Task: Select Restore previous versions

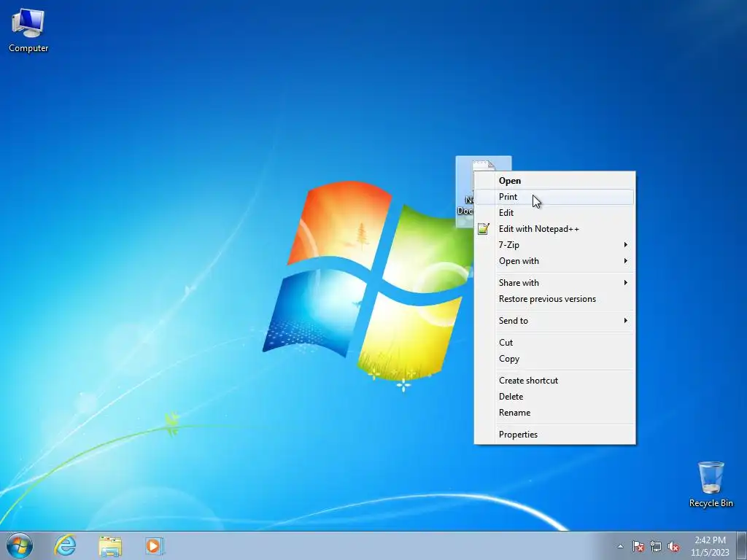Action: tap(555, 299)
